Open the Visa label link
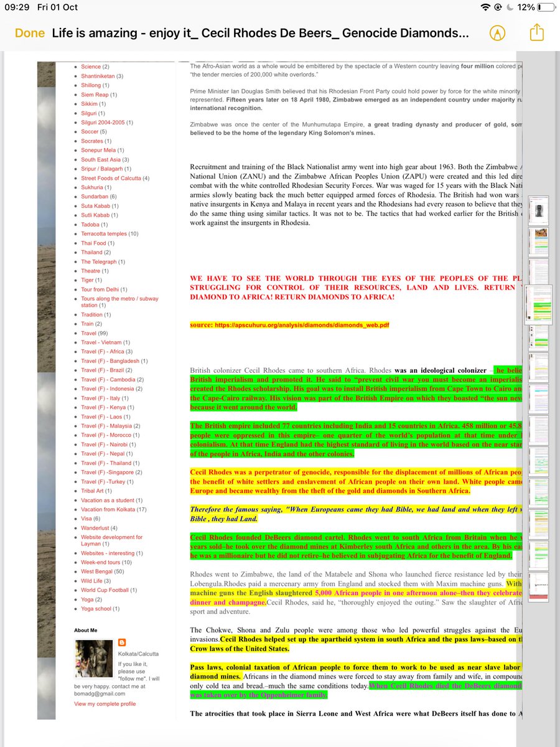Viewport: 560px width, 747px height. 86,519
